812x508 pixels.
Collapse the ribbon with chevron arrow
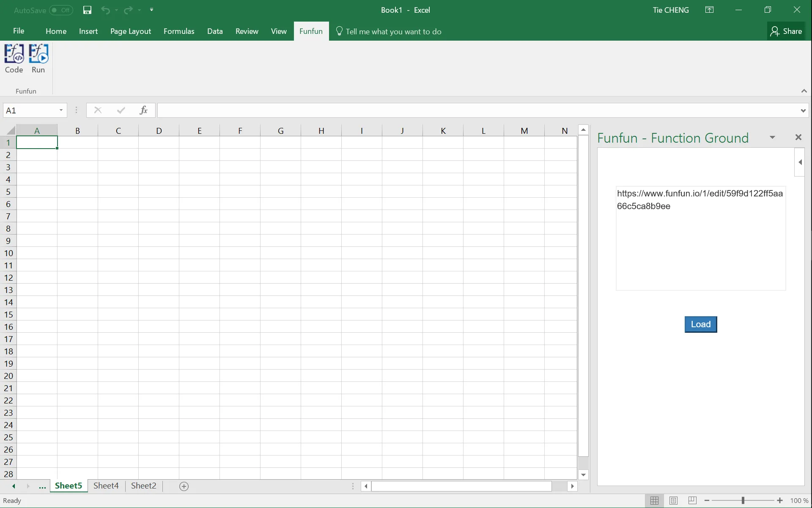pyautogui.click(x=804, y=91)
